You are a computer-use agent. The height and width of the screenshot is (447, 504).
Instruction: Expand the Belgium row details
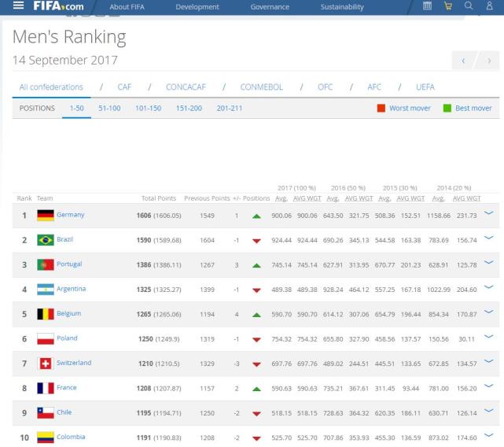488,312
